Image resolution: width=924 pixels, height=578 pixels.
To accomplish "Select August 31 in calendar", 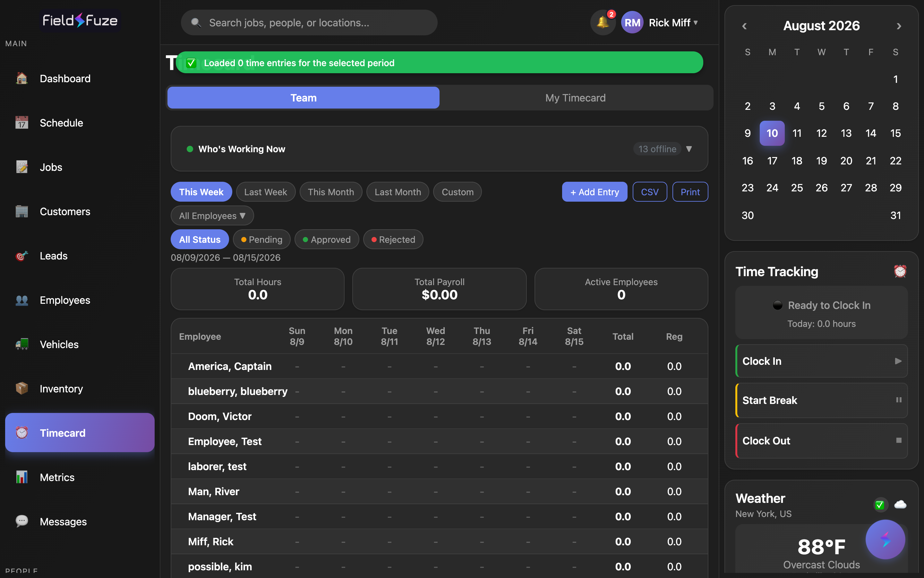I will tap(895, 215).
